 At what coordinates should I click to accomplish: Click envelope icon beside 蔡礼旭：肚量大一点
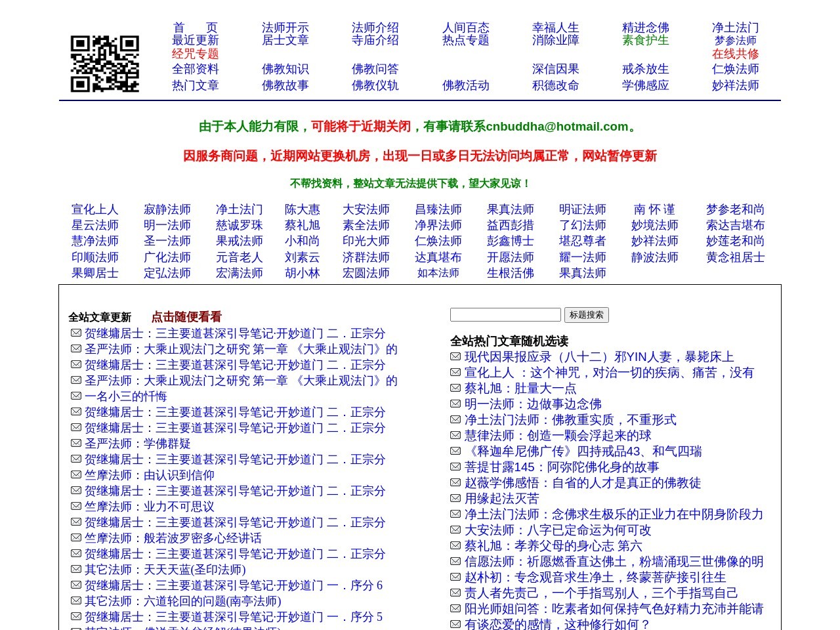point(455,388)
